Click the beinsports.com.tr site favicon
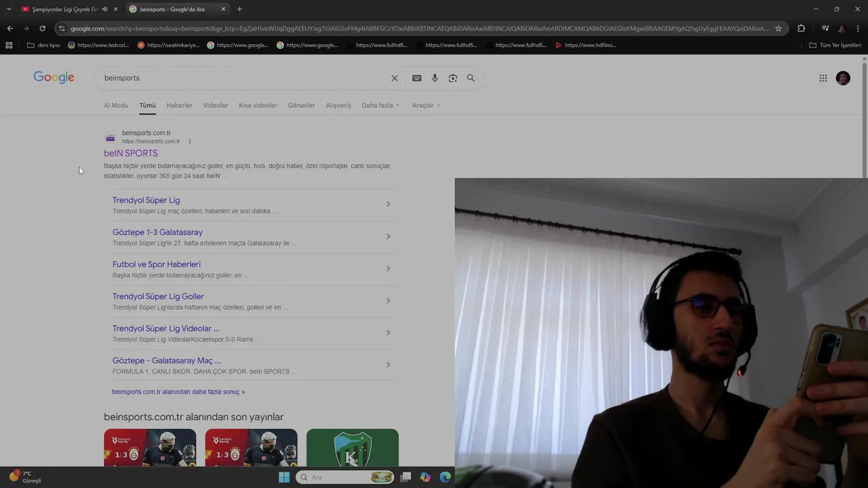Viewport: 868px width, 488px height. [x=110, y=138]
